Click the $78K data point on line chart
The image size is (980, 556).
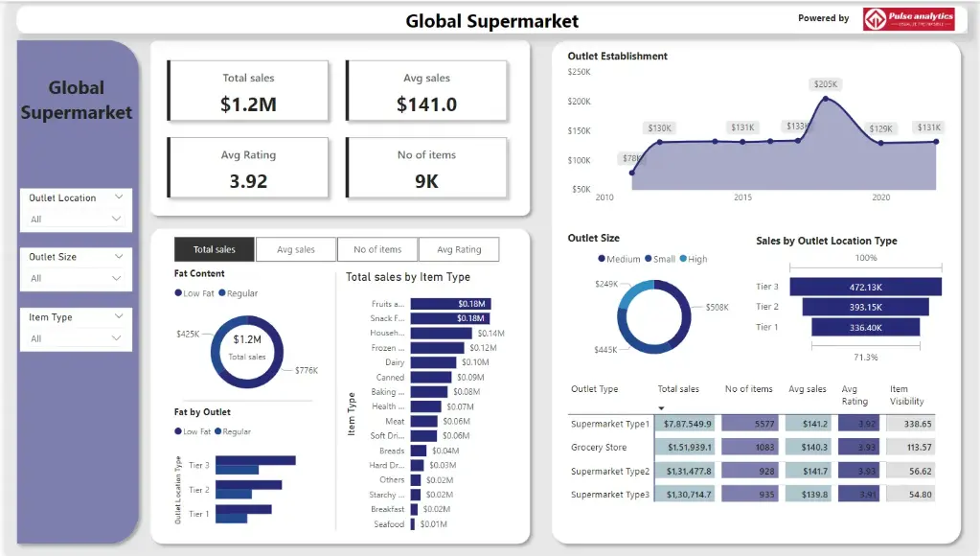point(632,173)
